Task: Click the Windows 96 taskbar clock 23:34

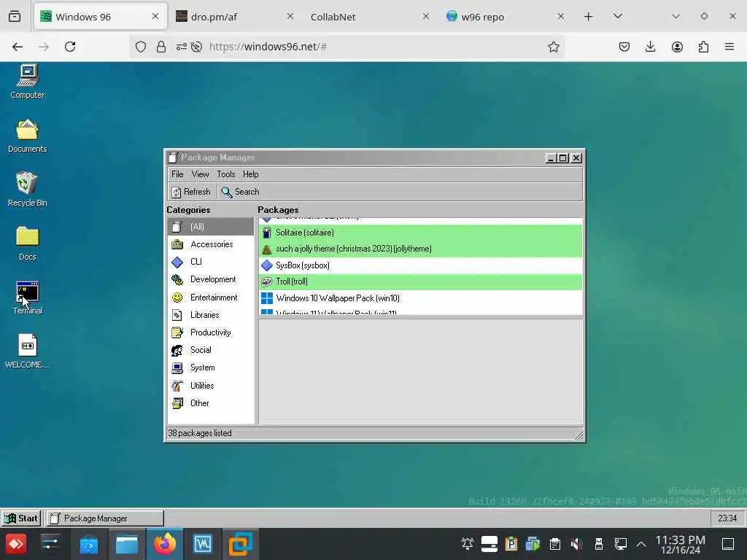Action: pos(727,518)
